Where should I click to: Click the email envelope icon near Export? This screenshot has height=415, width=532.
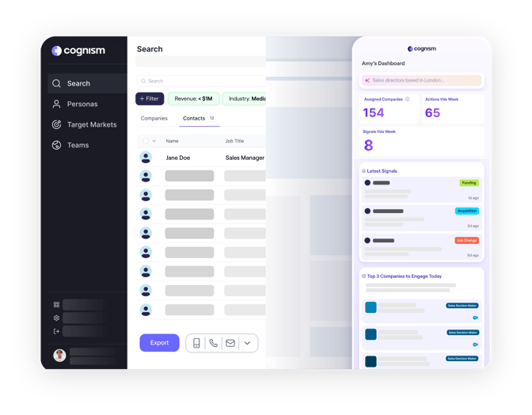[230, 343]
